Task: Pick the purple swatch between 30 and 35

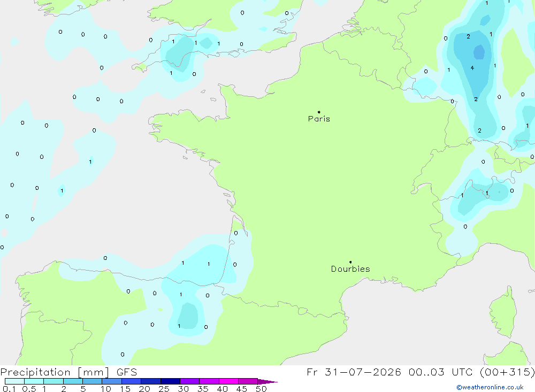Action: point(189,381)
